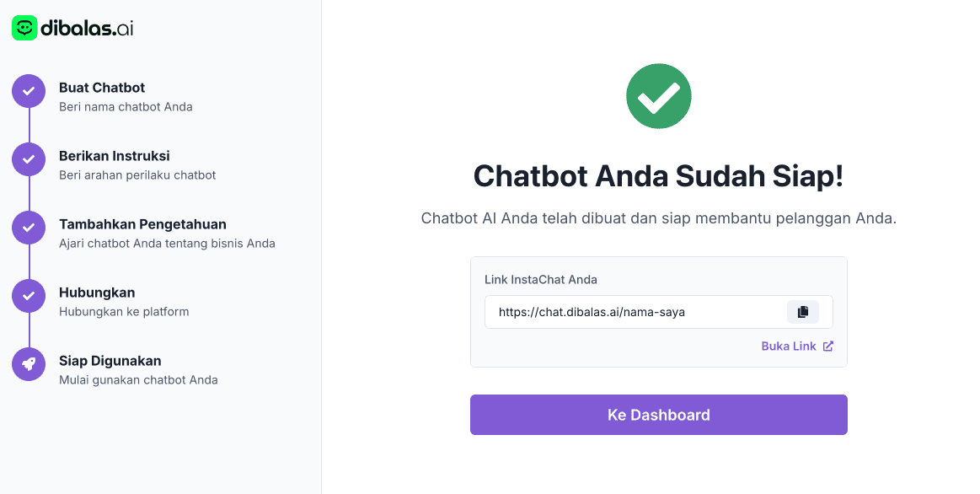Click the Hubungkan step label
This screenshot has width=980, height=494.
(x=97, y=293)
